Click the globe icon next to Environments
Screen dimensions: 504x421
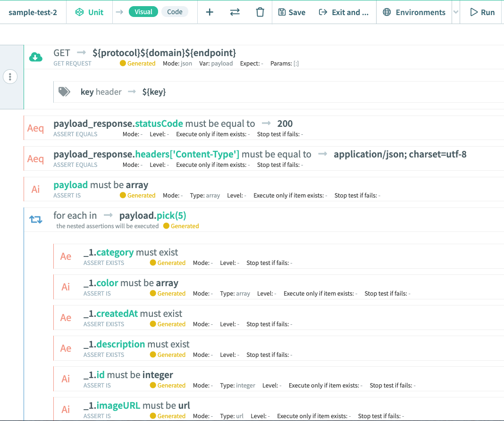(386, 12)
